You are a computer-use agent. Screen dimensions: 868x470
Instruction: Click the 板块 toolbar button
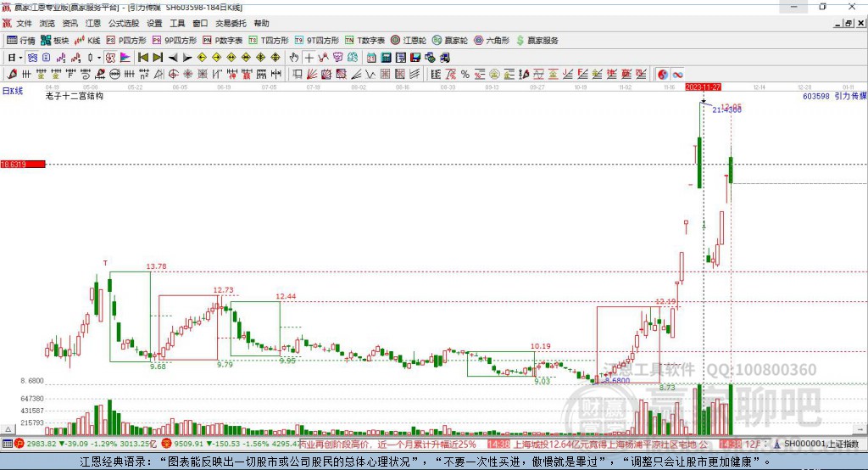[55, 41]
